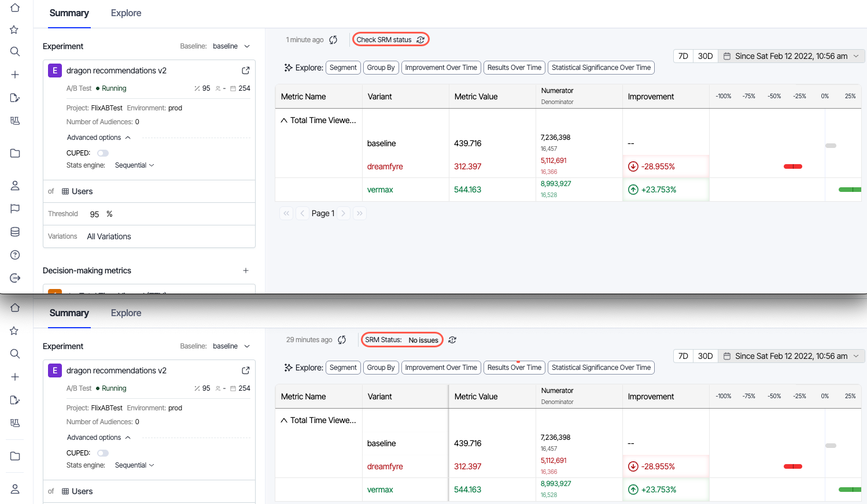Image resolution: width=867 pixels, height=504 pixels.
Task: Click the "Check SRM status" button
Action: (390, 40)
